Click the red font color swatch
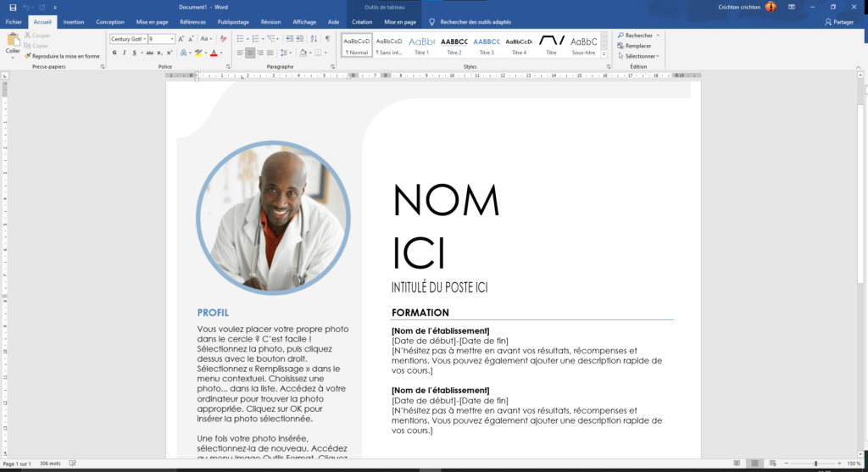Image resolution: width=868 pixels, height=472 pixels. point(214,53)
